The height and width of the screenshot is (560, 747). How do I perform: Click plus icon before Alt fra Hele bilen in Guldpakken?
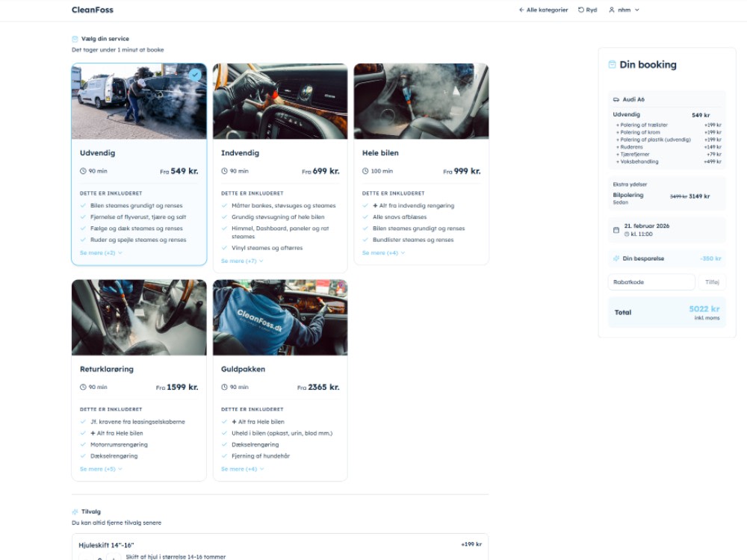(234, 422)
